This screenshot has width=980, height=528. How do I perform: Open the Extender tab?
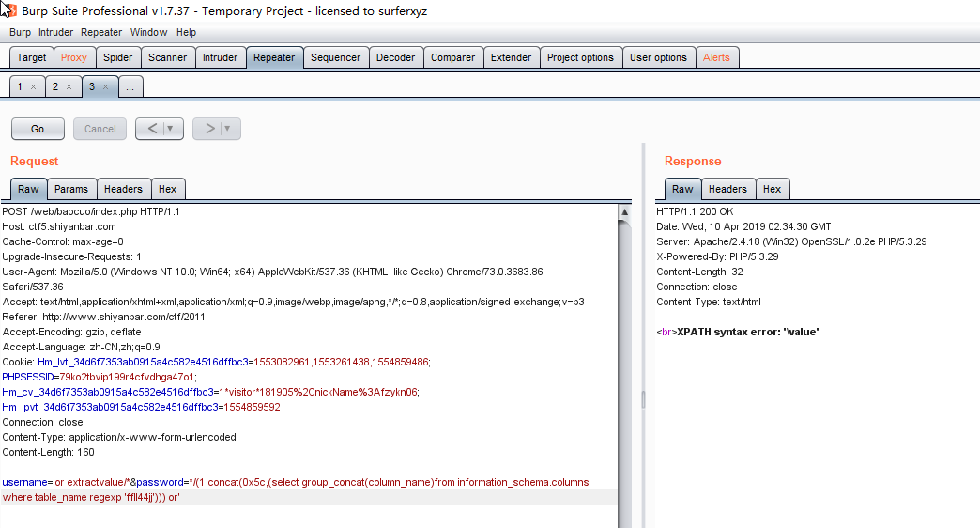[x=511, y=57]
